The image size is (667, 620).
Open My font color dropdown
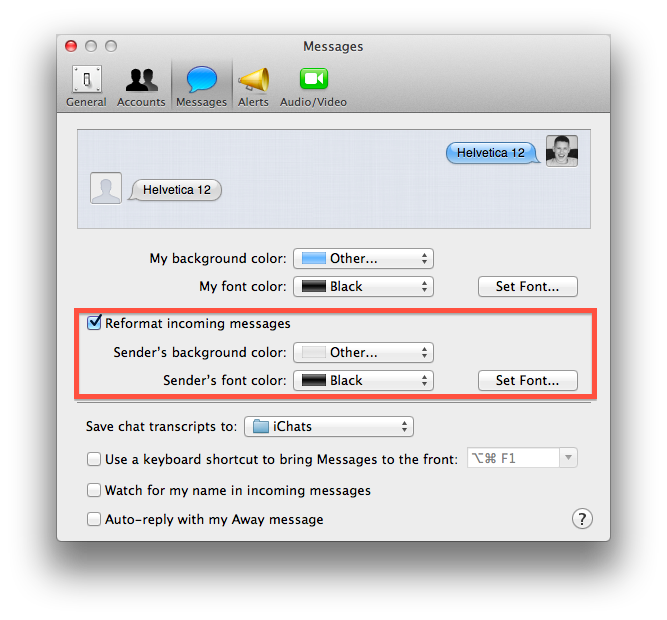[363, 287]
